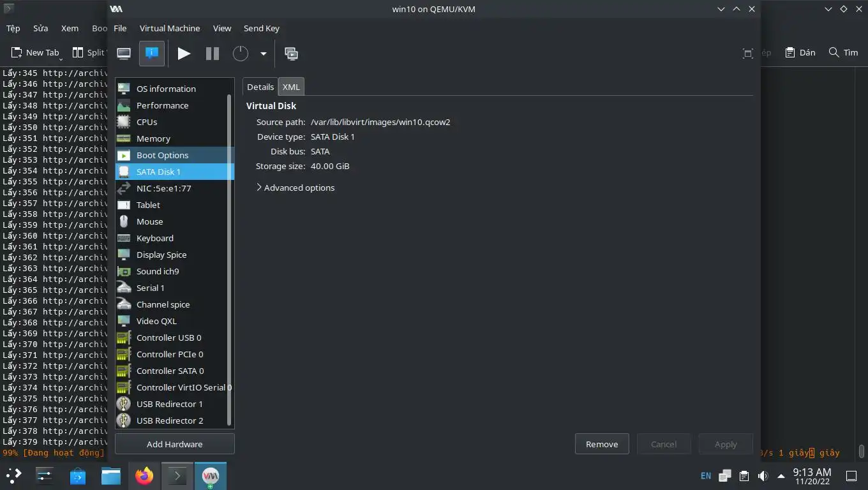868x490 pixels.
Task: Click Tìm search button in terminal
Action: (x=843, y=52)
